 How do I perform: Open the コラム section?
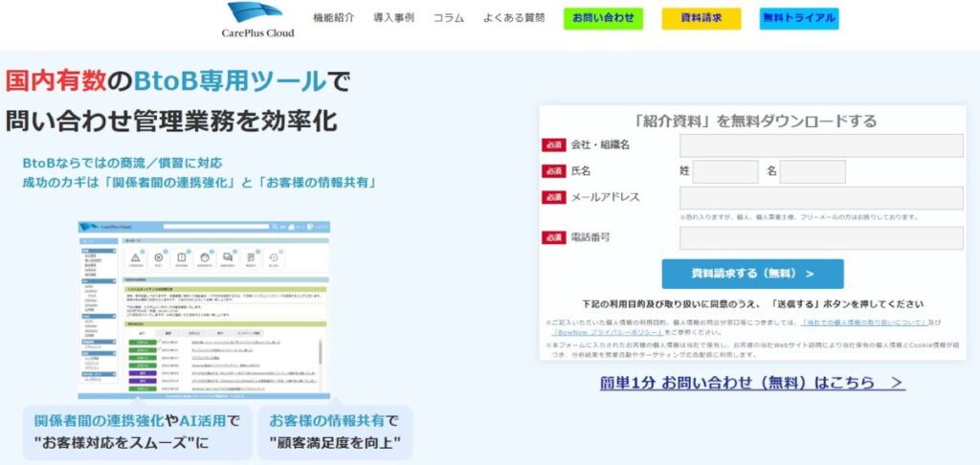449,18
